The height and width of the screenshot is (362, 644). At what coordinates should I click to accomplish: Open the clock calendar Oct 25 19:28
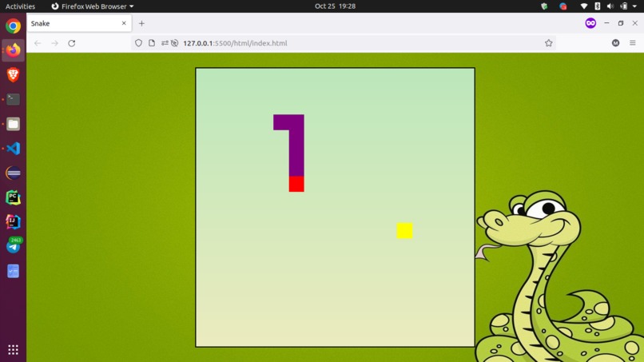pyautogui.click(x=335, y=6)
